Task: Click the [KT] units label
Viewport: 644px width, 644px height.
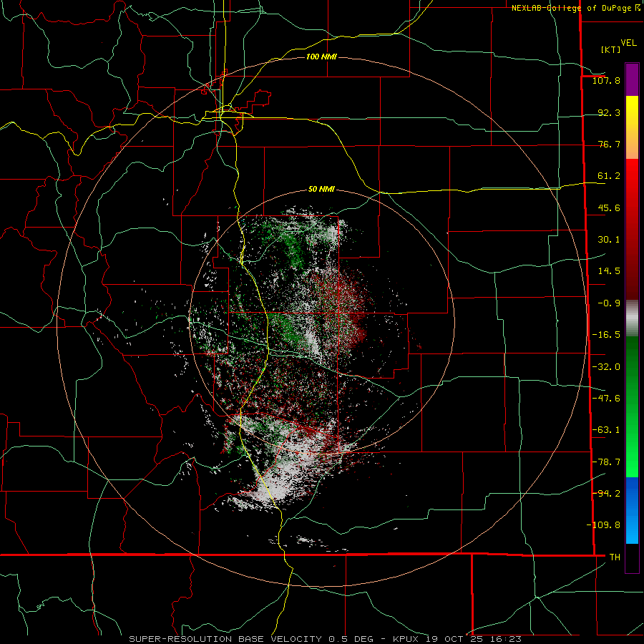Action: pyautogui.click(x=610, y=49)
